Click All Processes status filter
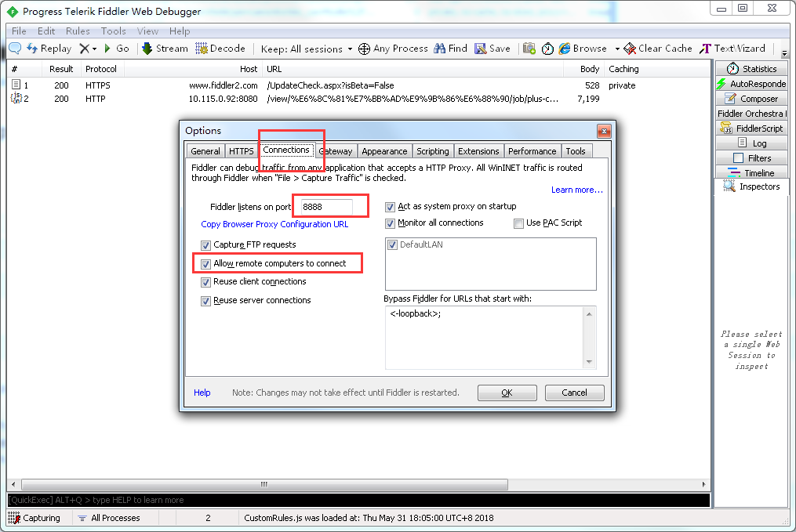The image size is (796, 532). tap(109, 518)
